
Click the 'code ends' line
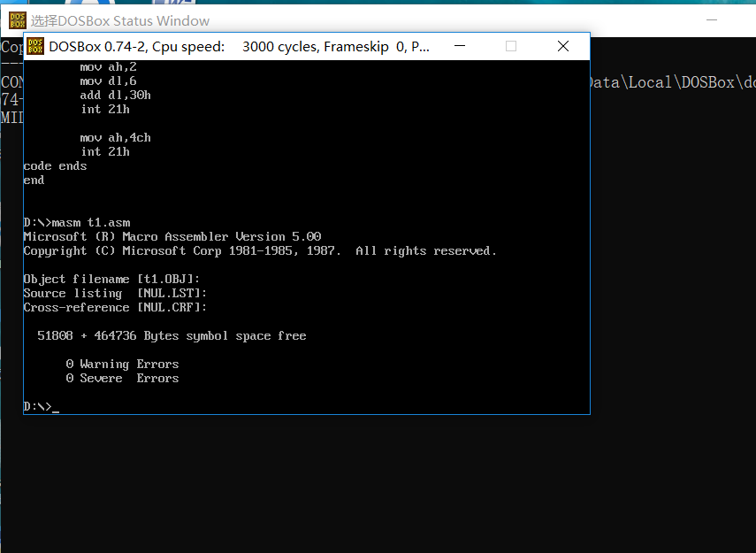[x=55, y=166]
